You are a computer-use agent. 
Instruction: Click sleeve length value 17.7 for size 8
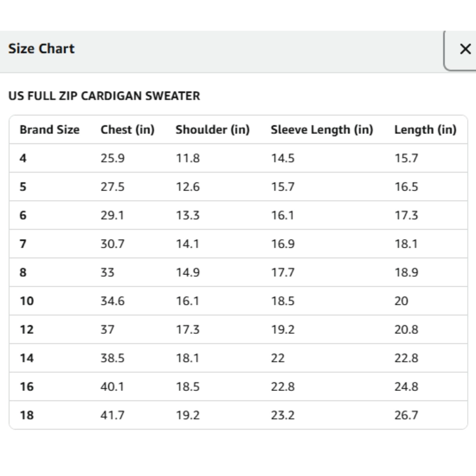pos(283,273)
